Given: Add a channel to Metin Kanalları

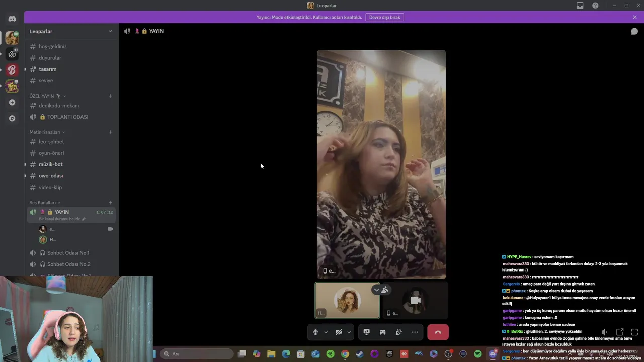Looking at the screenshot, I should (x=110, y=132).
